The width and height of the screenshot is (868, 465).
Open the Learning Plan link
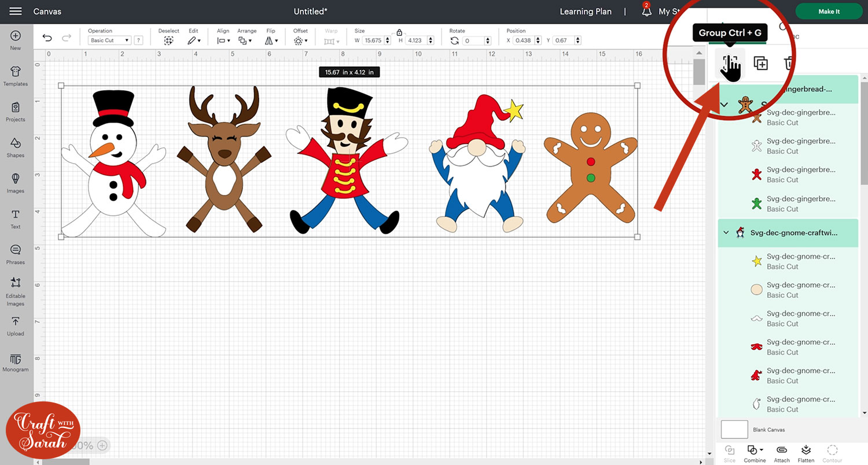click(x=586, y=12)
